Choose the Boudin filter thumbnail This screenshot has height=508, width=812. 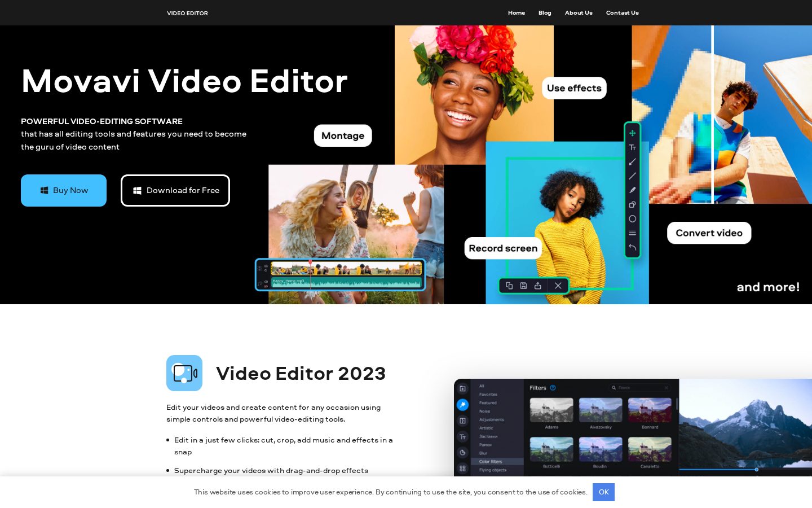click(x=601, y=449)
